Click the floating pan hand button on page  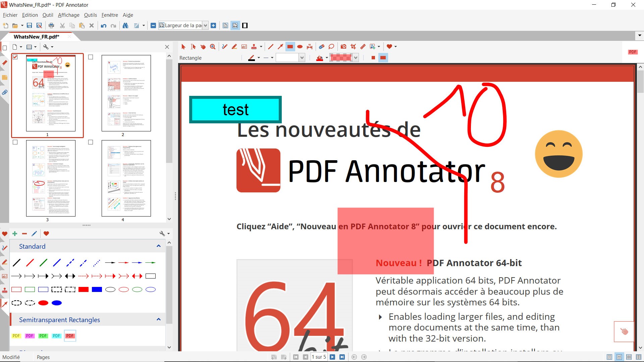coord(624,331)
